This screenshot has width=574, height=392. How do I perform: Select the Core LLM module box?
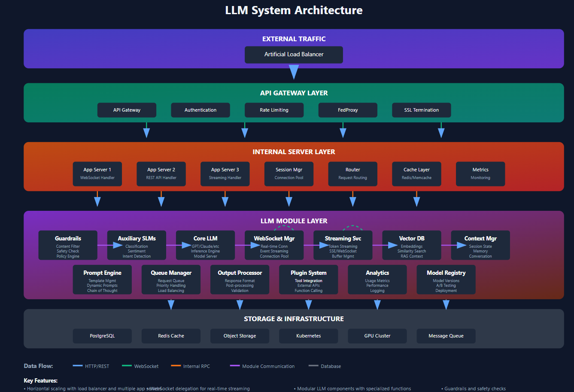tap(205, 245)
